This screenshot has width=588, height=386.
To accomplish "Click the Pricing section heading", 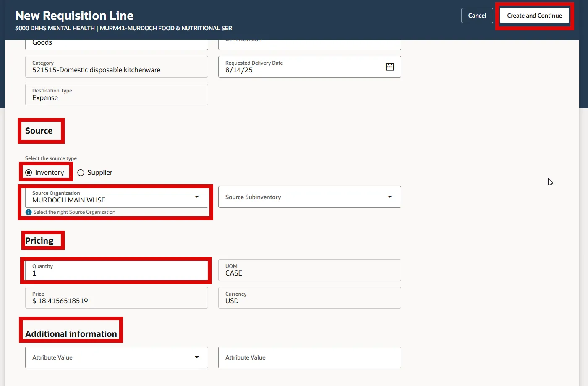I will tap(39, 241).
